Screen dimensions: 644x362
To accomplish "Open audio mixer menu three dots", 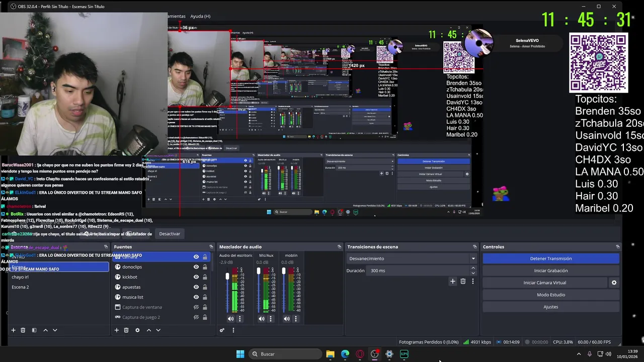I will 233,330.
